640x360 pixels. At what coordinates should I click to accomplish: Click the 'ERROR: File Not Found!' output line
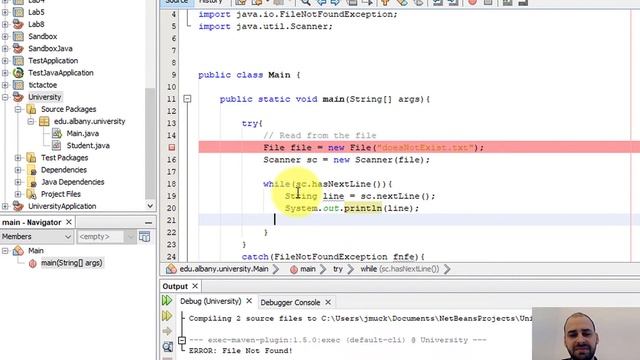240,351
